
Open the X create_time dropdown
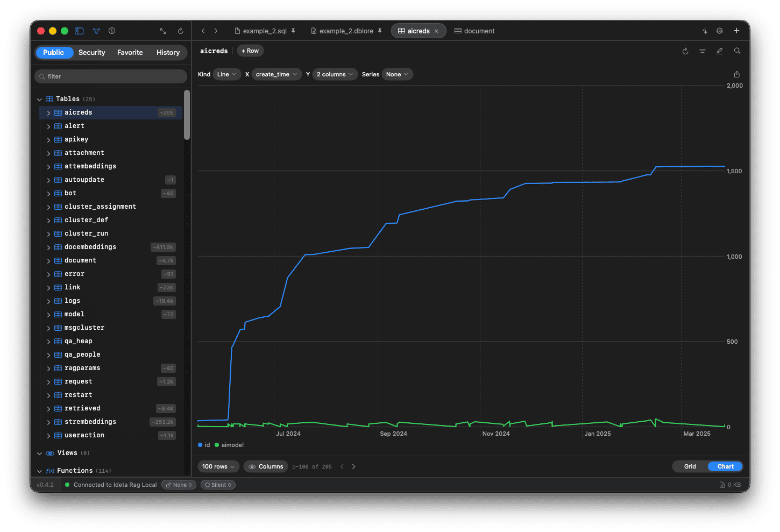click(276, 74)
